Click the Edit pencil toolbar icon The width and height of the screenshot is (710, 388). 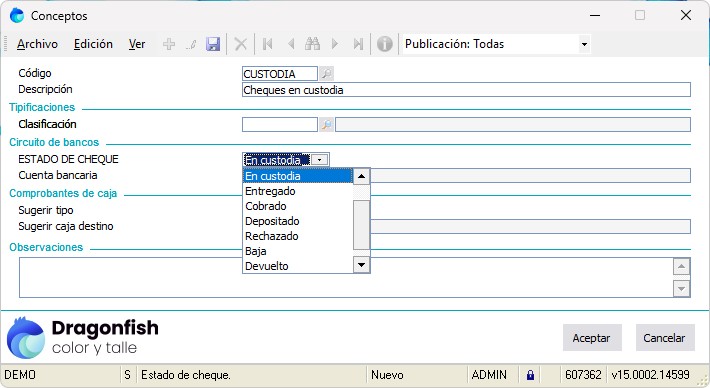click(x=191, y=44)
